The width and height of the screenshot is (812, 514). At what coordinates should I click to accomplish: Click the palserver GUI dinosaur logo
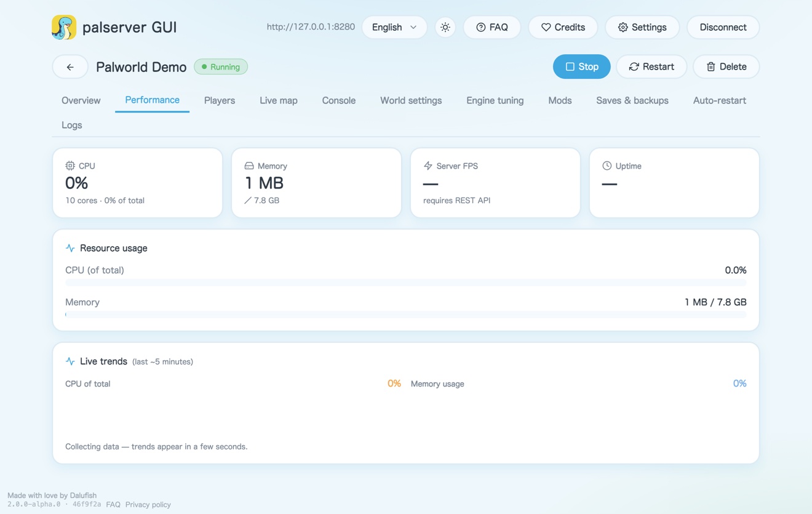pos(64,27)
